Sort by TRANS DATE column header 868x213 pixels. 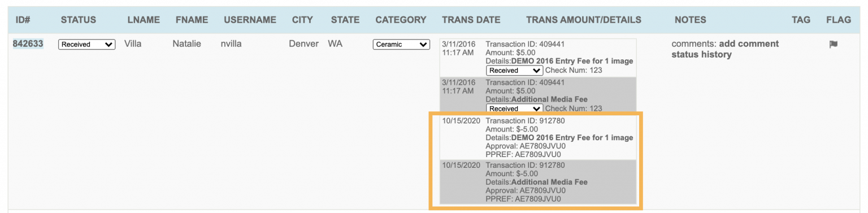pyautogui.click(x=471, y=20)
